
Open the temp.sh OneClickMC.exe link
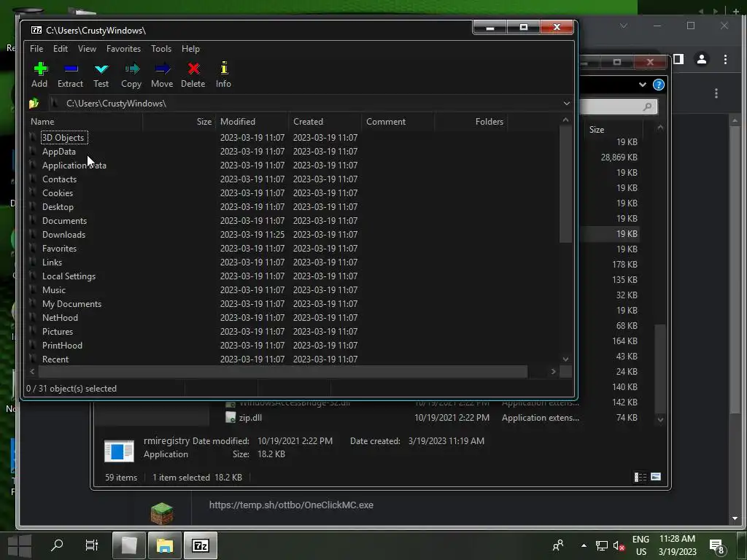click(291, 505)
